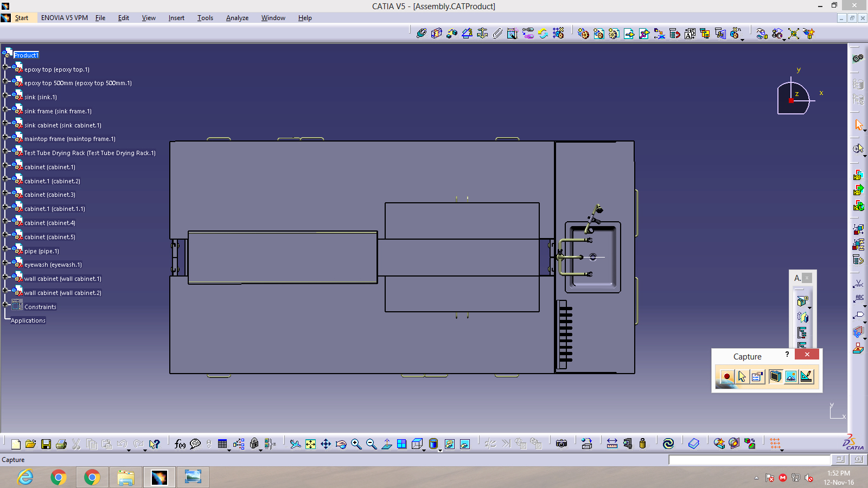Close the Capture dialog

807,354
